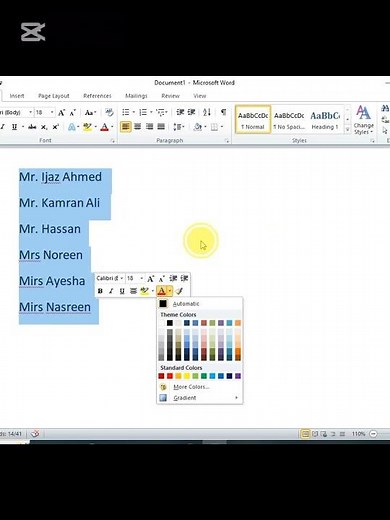Open the Page Layout tab
The height and width of the screenshot is (520, 390).
click(54, 96)
